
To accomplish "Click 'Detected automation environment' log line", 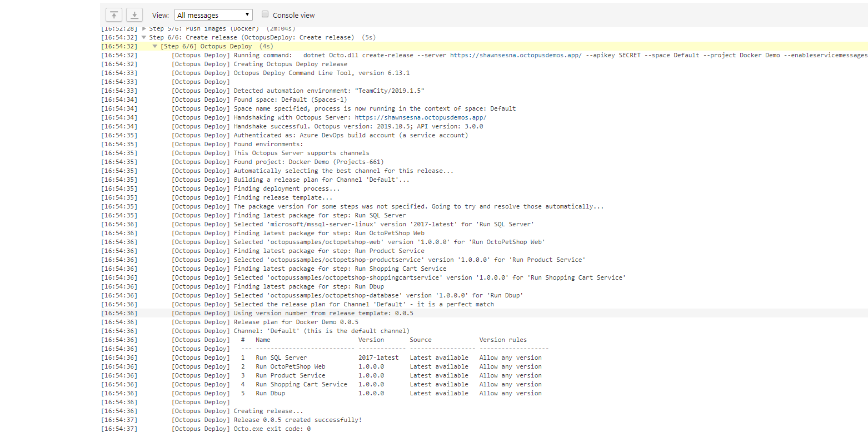I will (329, 91).
